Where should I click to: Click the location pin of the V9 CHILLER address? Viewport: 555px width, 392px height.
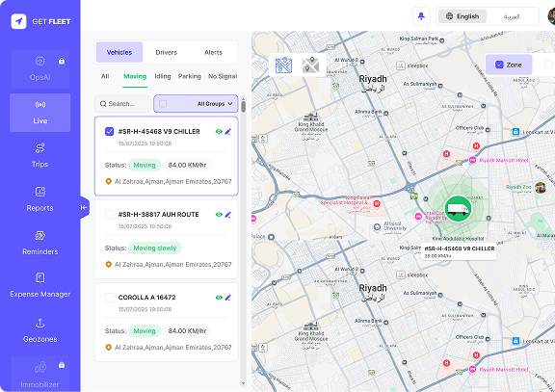(x=109, y=181)
